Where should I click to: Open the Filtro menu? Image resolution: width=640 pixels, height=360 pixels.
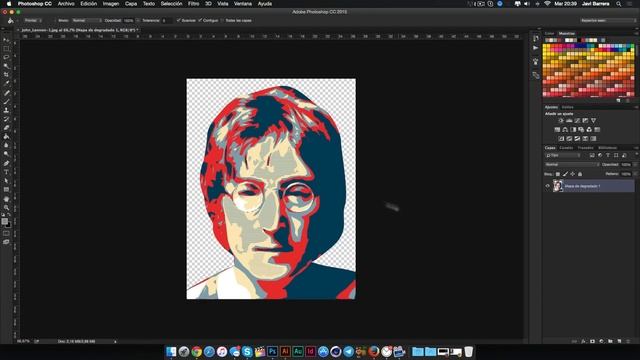[x=193, y=4]
